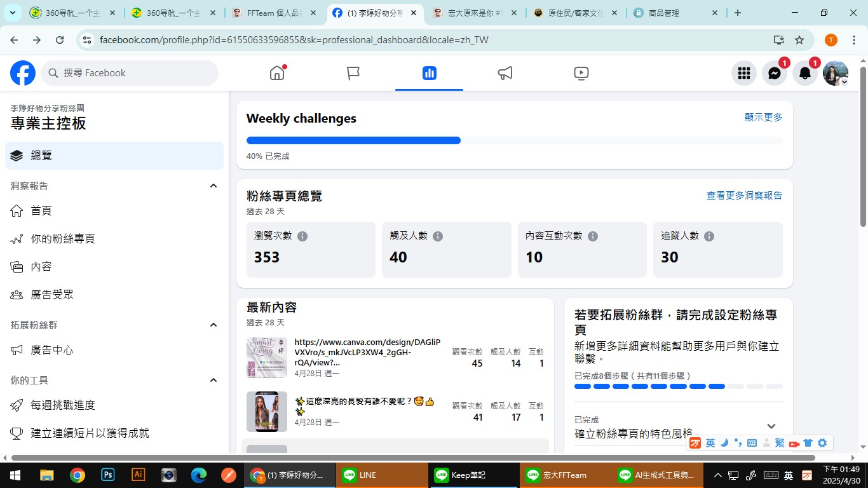Collapse the 拓展粉絲群 sidebar section
The width and height of the screenshot is (868, 488).
pos(214,325)
